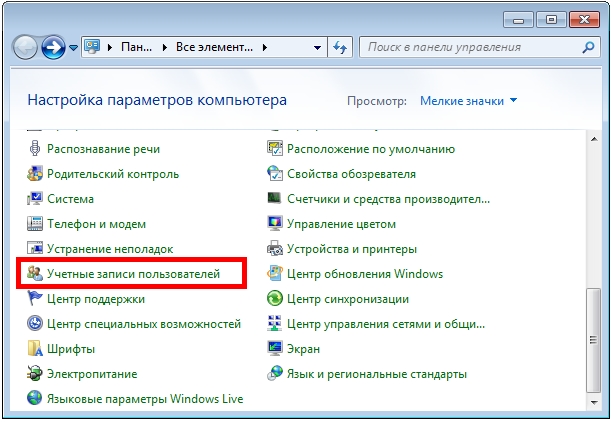Image resolution: width=612 pixels, height=422 pixels.
Task: Open Родительский контроль link
Action: tap(113, 174)
